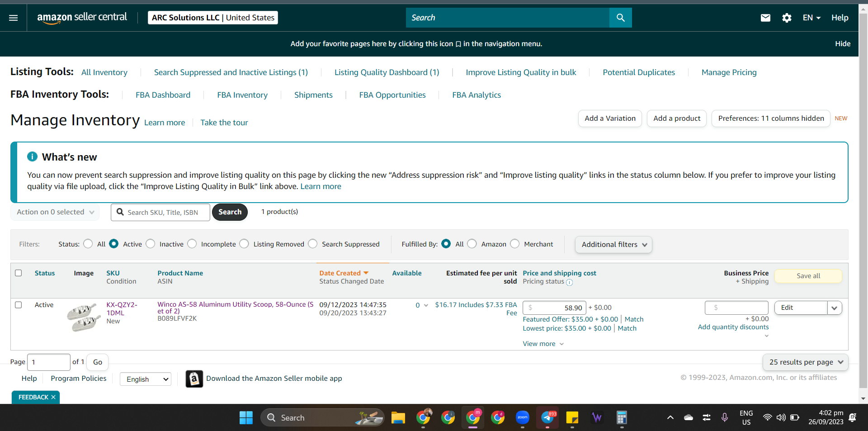Screen dimensions: 868x431
Task: Open Sticky Notes from the taskbar
Action: coord(572,417)
